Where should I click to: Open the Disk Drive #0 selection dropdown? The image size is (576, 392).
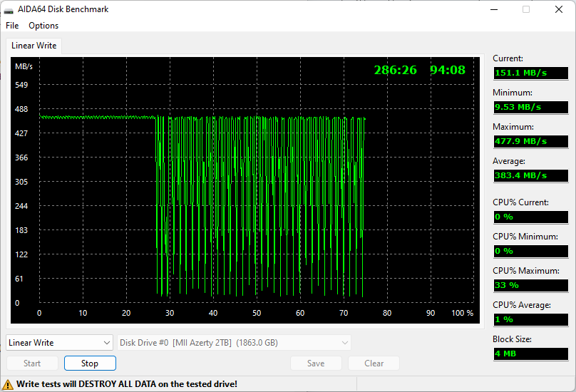coord(234,343)
